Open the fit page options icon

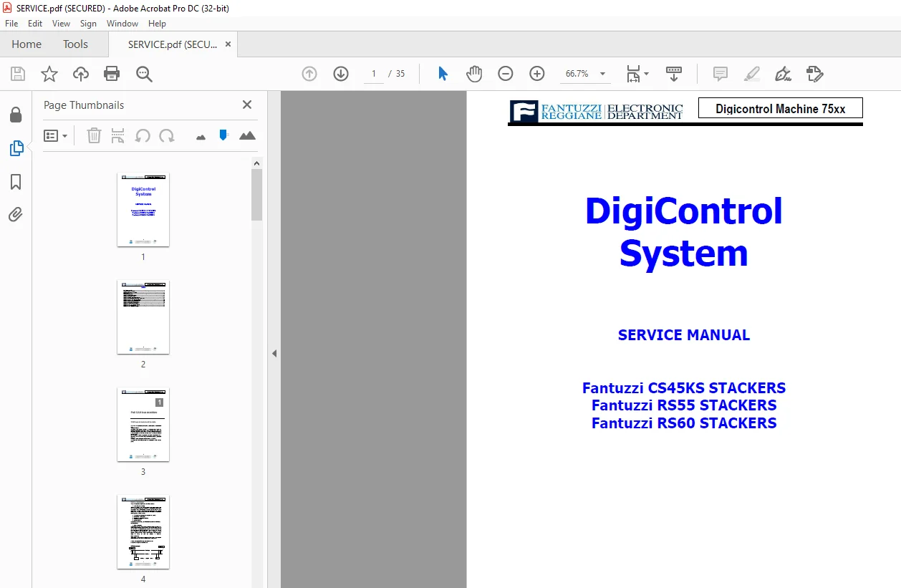click(637, 74)
